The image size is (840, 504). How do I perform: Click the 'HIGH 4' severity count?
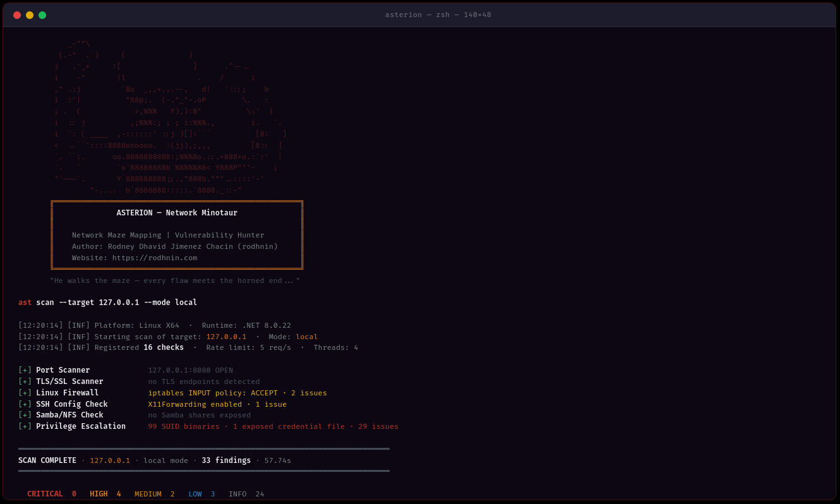point(105,494)
